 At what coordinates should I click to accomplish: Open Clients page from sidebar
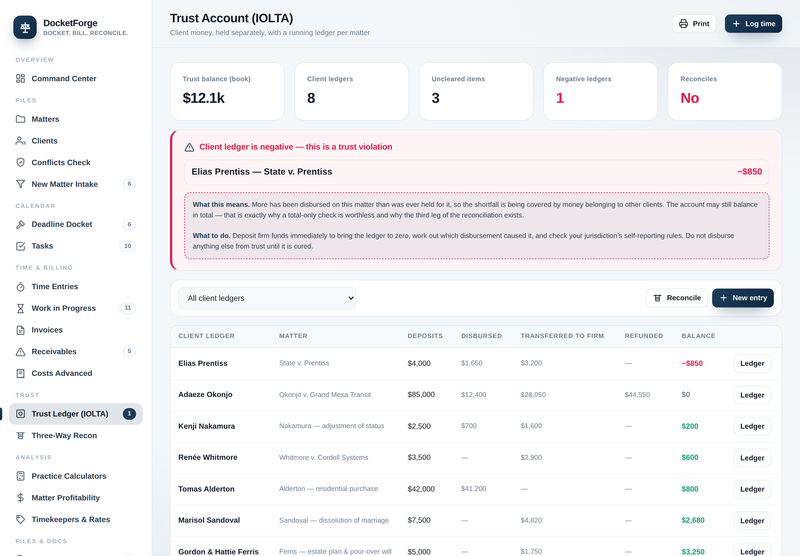[x=76, y=141]
